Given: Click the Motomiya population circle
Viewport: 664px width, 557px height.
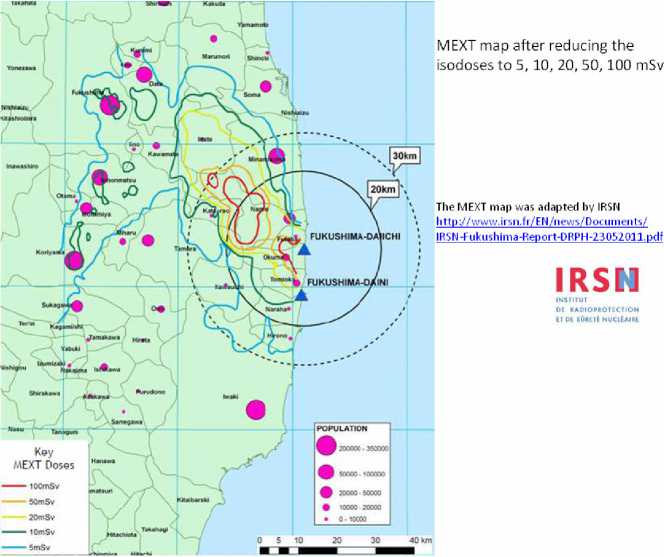Looking at the screenshot, I should point(86,208).
